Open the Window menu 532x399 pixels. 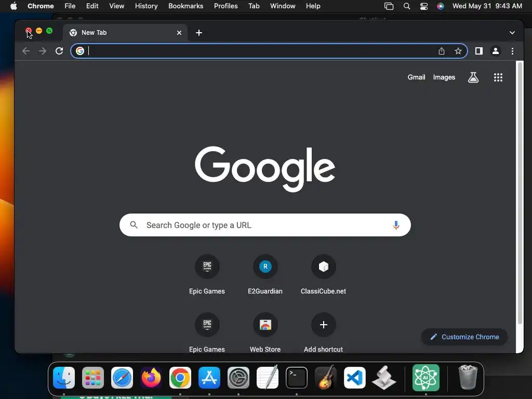coord(283,6)
